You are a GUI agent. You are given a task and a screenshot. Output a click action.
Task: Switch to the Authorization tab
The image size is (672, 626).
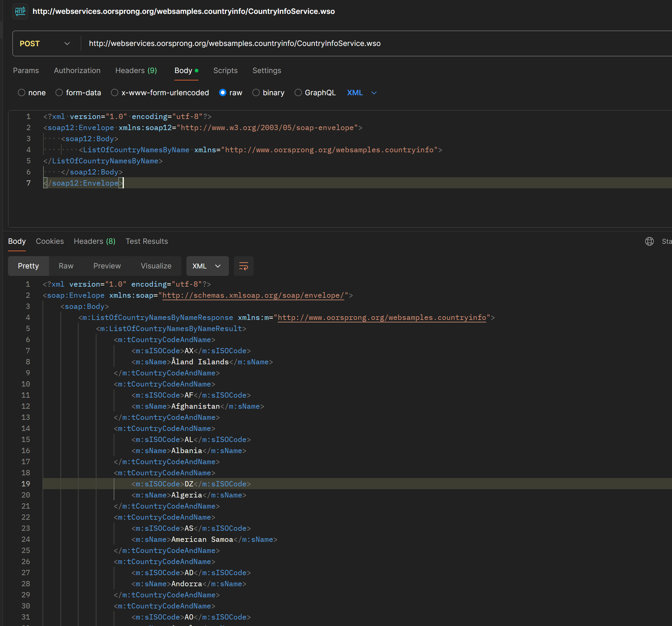tap(77, 70)
